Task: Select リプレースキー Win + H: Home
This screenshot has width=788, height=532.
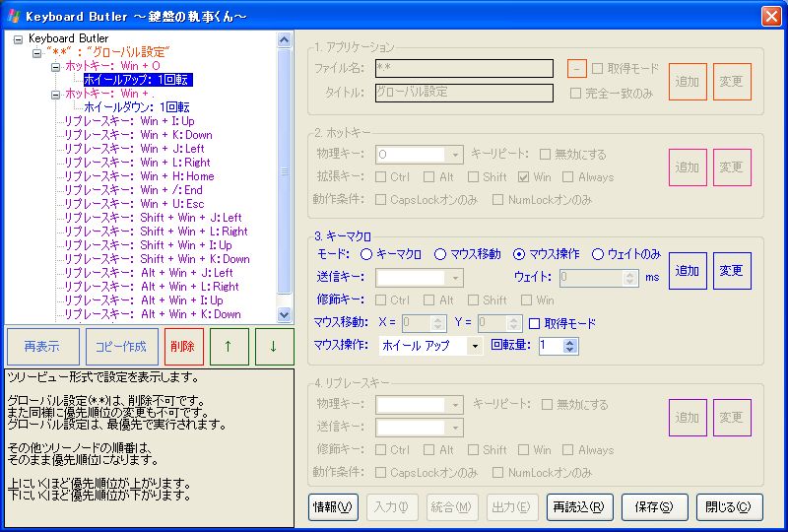Action: (x=139, y=176)
